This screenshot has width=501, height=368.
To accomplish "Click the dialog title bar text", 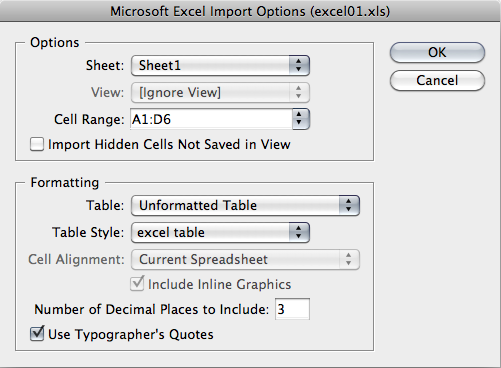I will [250, 12].
